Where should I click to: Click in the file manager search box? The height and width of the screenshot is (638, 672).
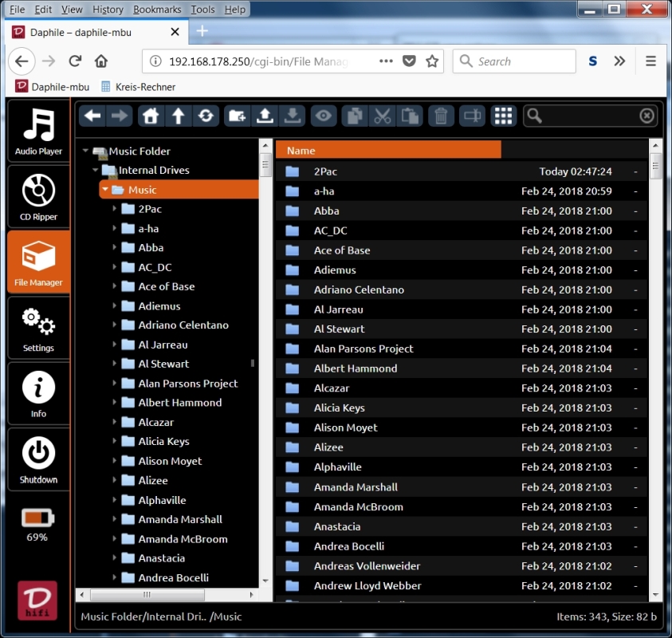tap(589, 116)
